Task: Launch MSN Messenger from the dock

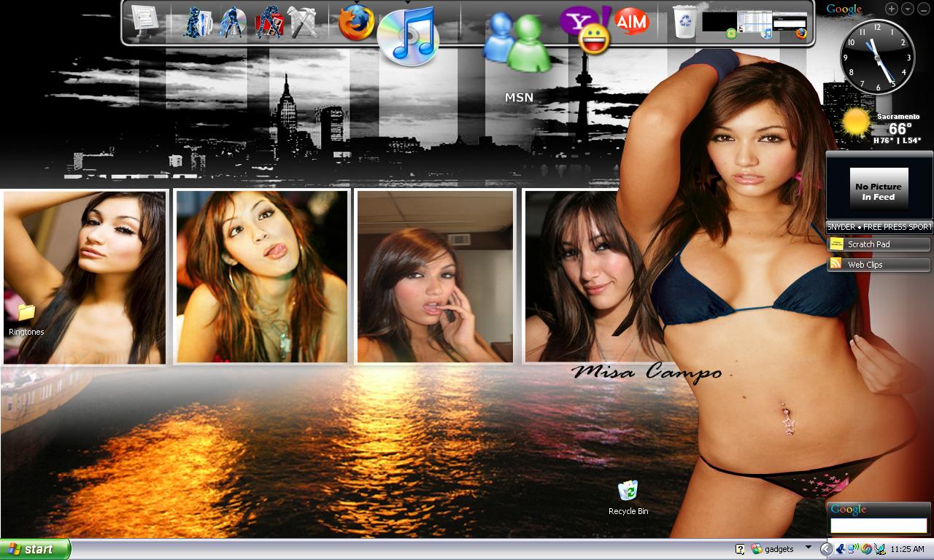Action: tap(520, 42)
